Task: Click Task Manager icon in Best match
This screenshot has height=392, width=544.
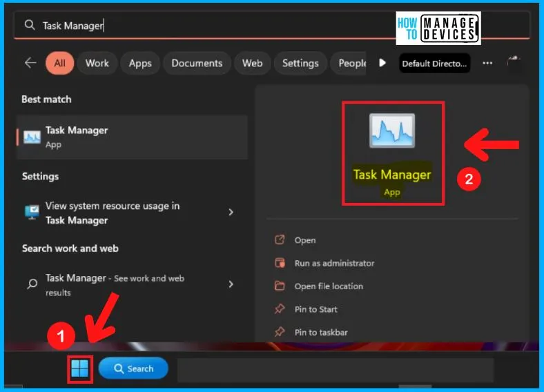Action: pos(32,137)
